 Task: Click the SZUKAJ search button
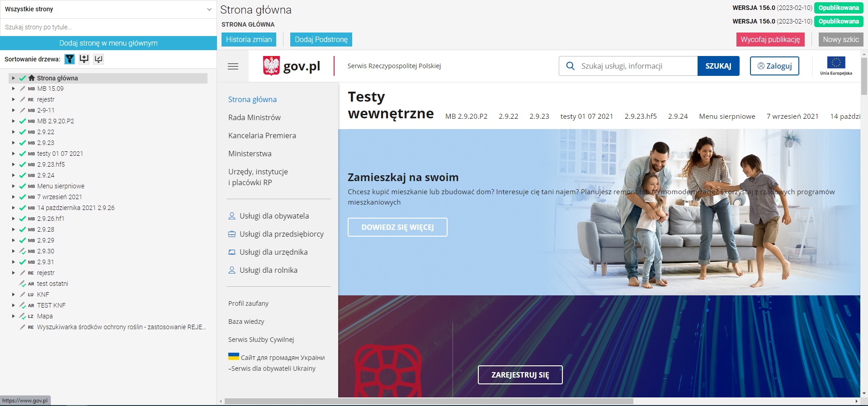pyautogui.click(x=718, y=66)
